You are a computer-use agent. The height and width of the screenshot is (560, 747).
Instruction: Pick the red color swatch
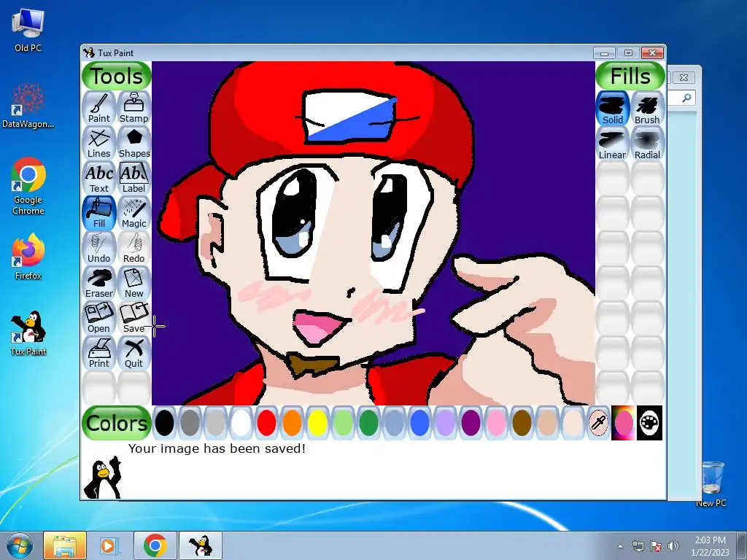(266, 423)
